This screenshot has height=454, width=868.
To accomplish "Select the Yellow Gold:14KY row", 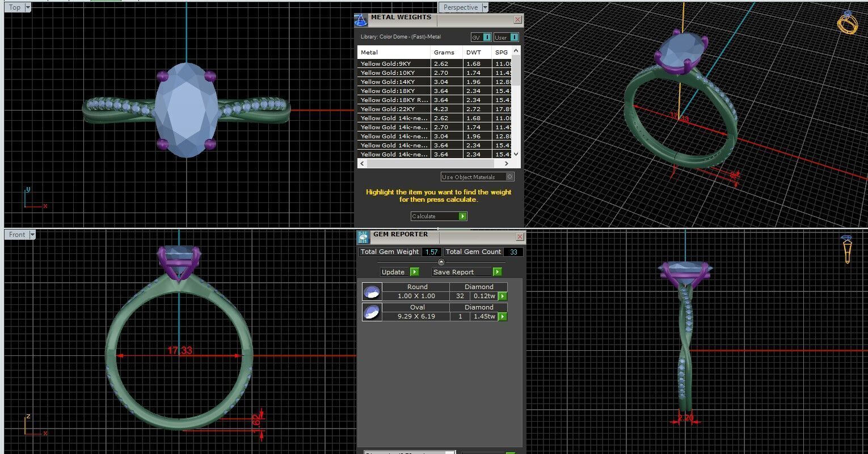I will pos(435,82).
